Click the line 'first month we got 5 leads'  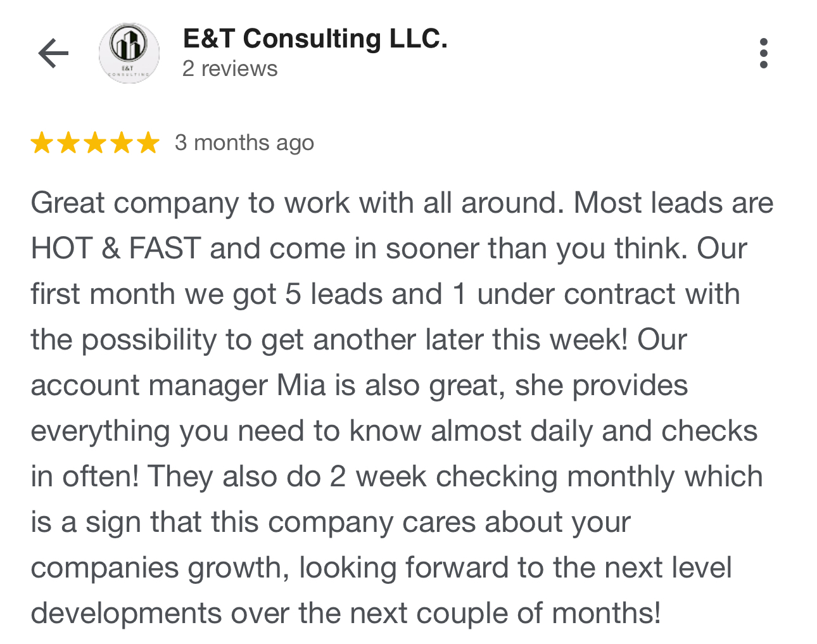coord(385,294)
